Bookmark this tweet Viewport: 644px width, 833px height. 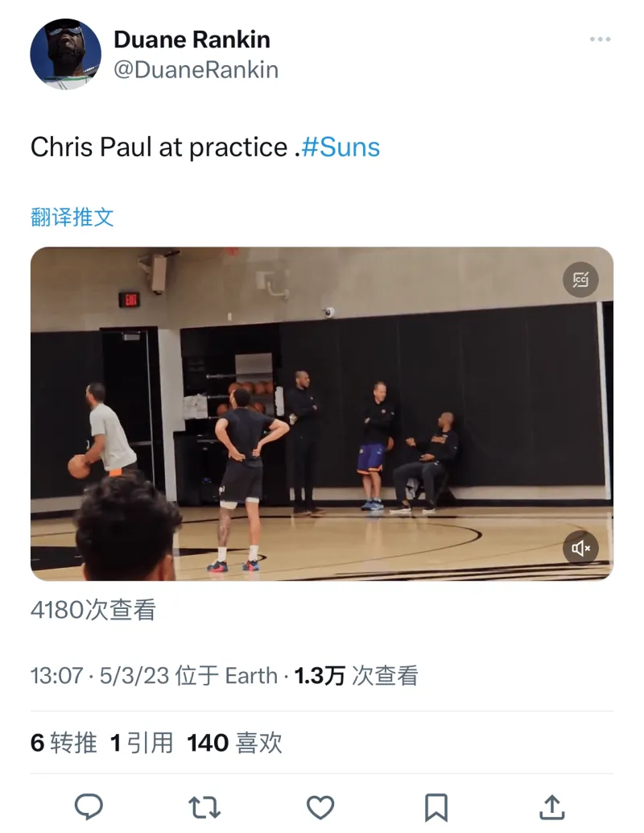coord(436,807)
